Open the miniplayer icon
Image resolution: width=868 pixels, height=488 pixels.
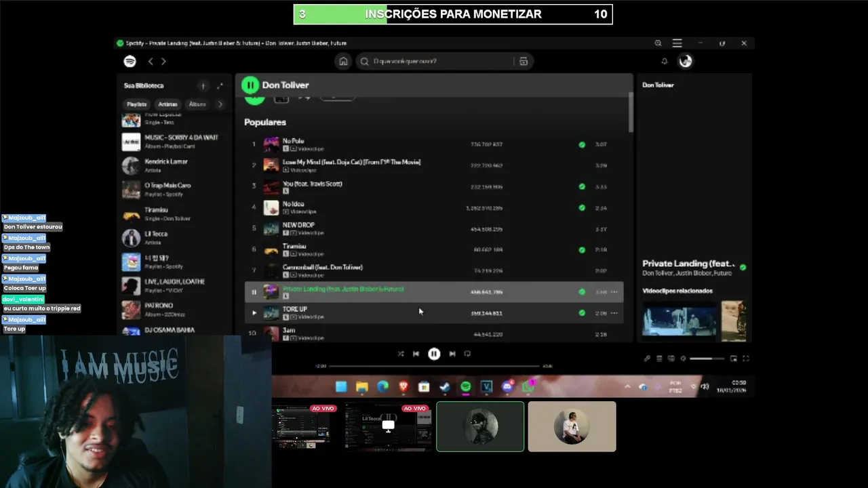click(x=733, y=359)
